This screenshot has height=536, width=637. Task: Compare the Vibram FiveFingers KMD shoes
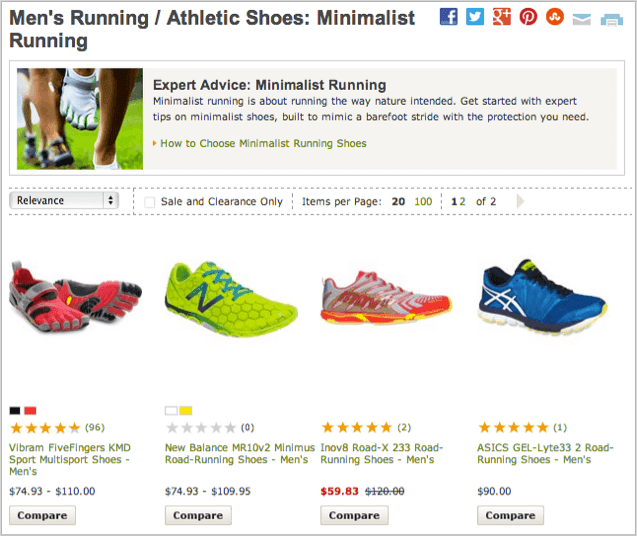[42, 515]
